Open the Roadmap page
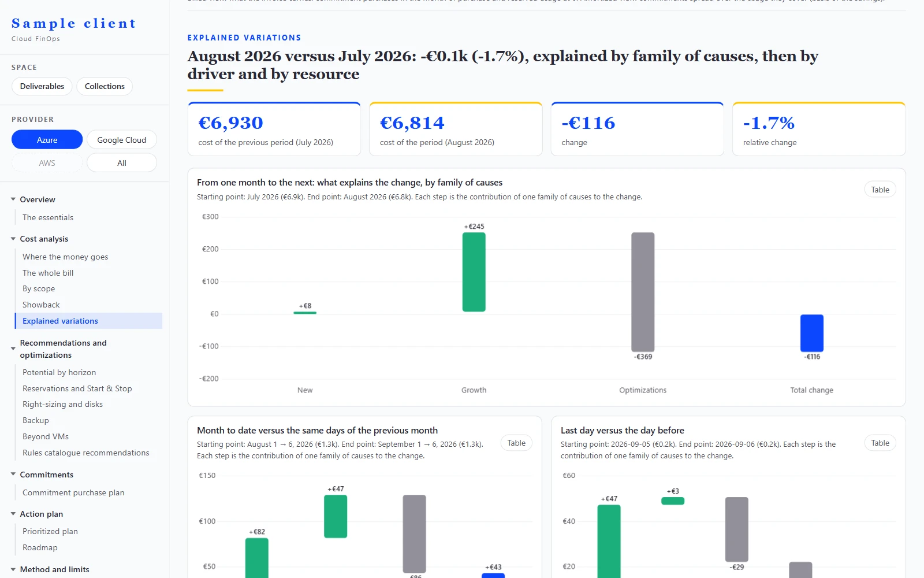The image size is (924, 578). pyautogui.click(x=40, y=547)
